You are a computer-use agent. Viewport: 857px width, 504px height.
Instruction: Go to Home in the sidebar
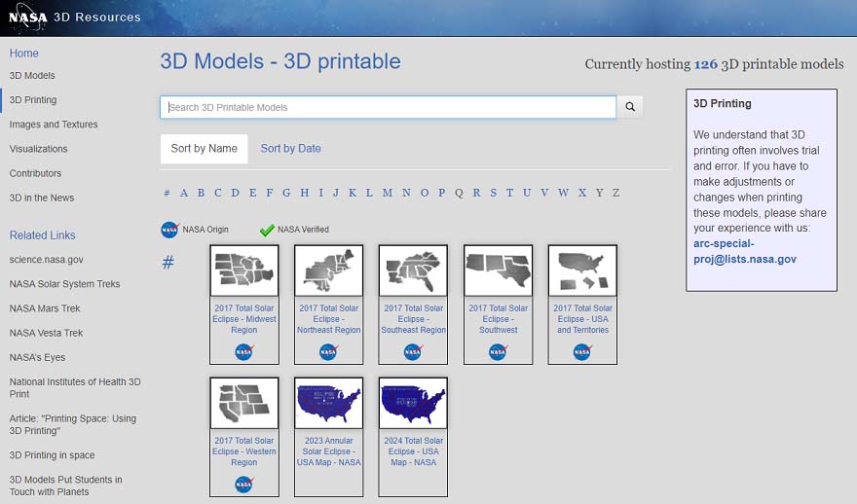[24, 53]
